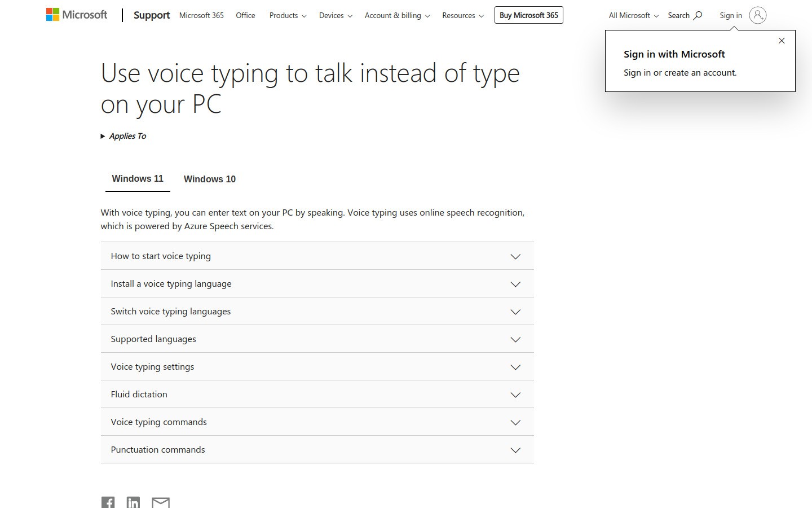Dismiss the Sign in with Microsoft popup
The height and width of the screenshot is (508, 812).
(782, 40)
